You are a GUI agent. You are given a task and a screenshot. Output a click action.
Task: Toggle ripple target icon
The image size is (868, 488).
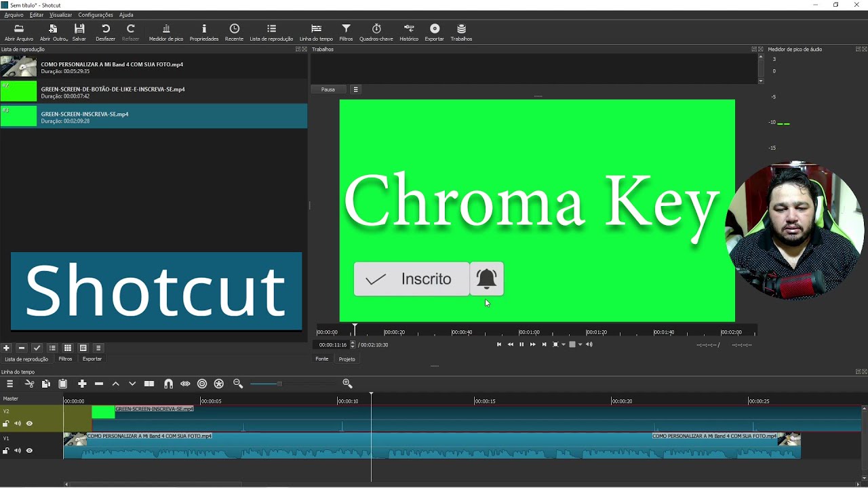tap(202, 384)
